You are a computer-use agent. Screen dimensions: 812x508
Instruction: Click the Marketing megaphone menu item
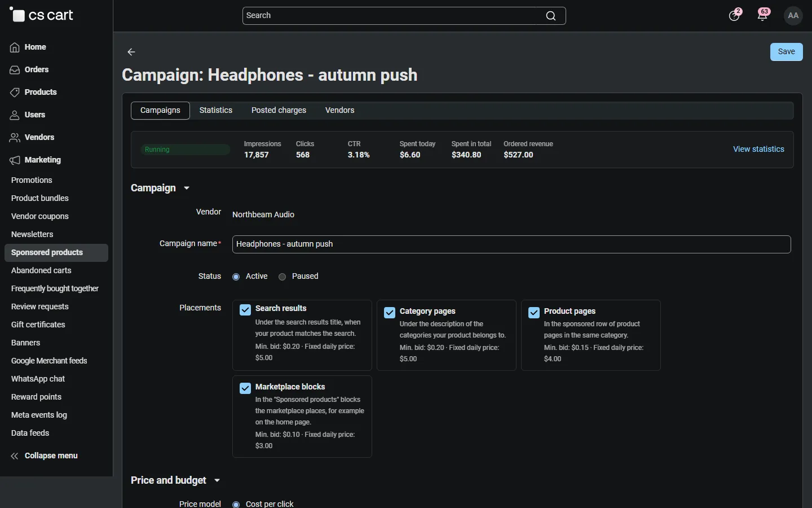(x=36, y=160)
